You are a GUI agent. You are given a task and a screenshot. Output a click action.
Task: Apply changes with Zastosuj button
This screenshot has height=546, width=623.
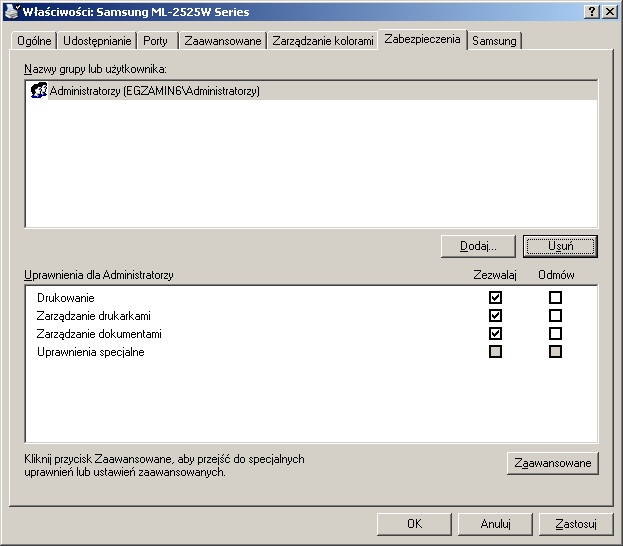pos(576,524)
